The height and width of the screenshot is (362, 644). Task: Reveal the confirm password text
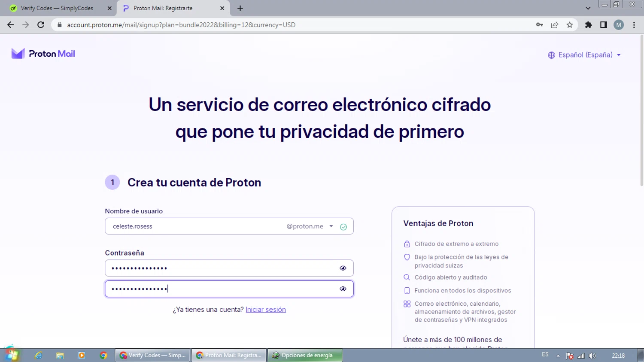(x=343, y=289)
